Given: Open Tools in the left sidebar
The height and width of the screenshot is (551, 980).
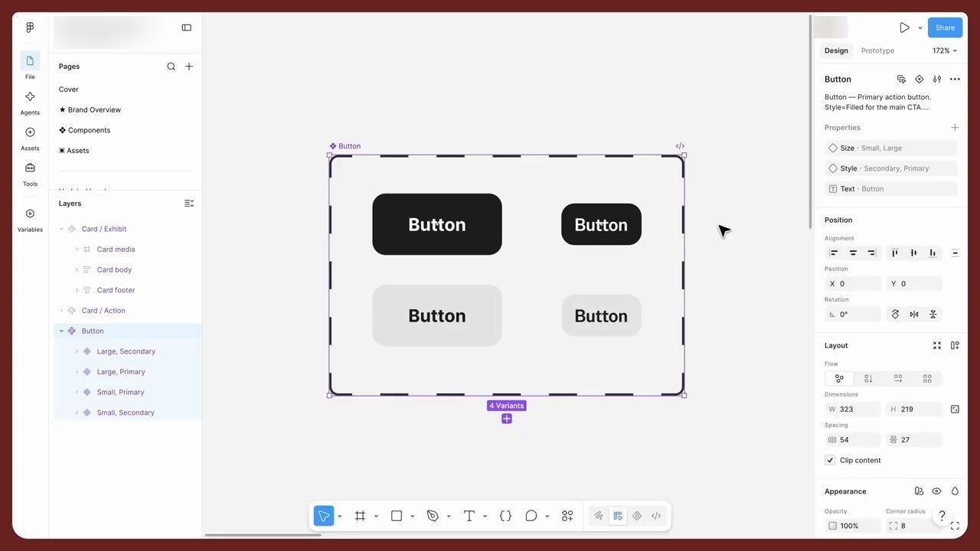Looking at the screenshot, I should pyautogui.click(x=30, y=173).
